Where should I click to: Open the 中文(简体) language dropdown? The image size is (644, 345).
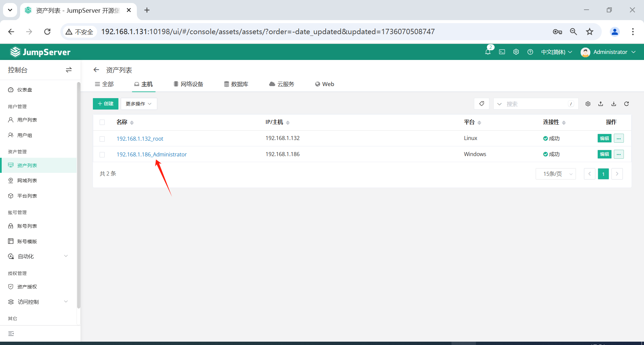[x=556, y=52]
